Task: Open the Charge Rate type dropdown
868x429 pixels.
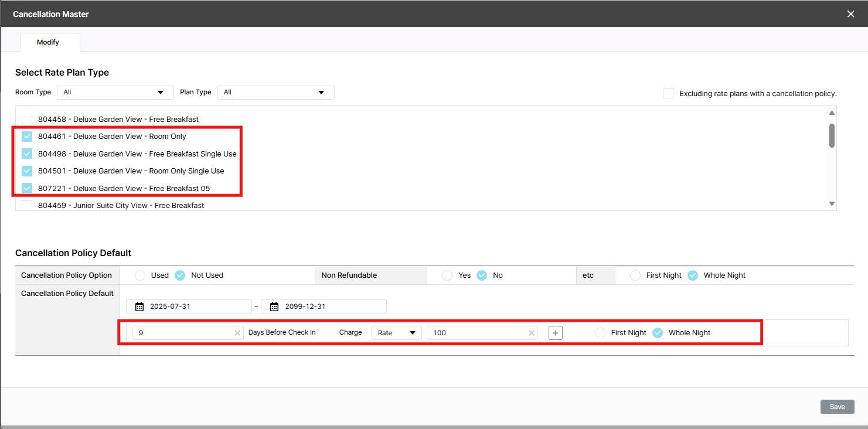Action: pyautogui.click(x=396, y=333)
